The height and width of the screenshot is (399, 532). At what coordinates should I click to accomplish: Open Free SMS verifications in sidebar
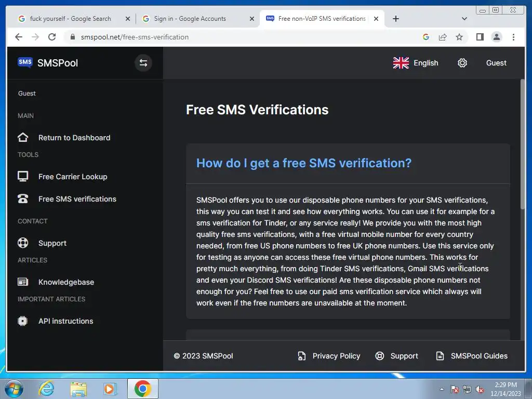pyautogui.click(x=77, y=199)
